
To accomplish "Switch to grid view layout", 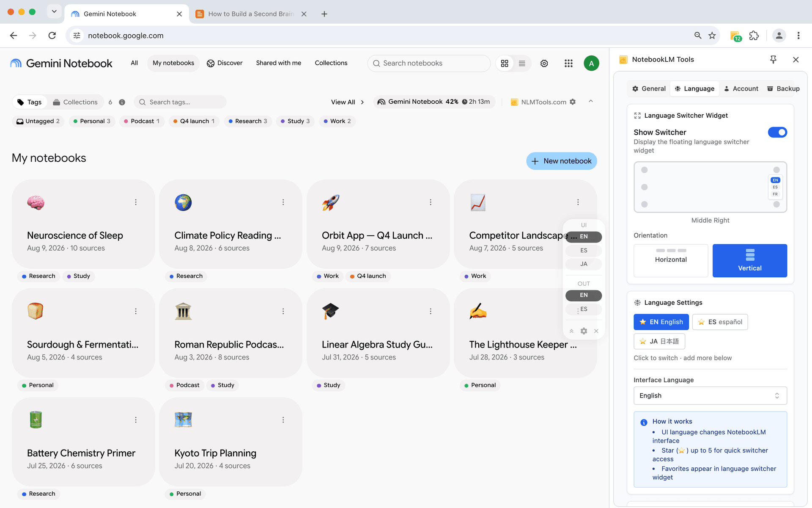I will pos(505,63).
